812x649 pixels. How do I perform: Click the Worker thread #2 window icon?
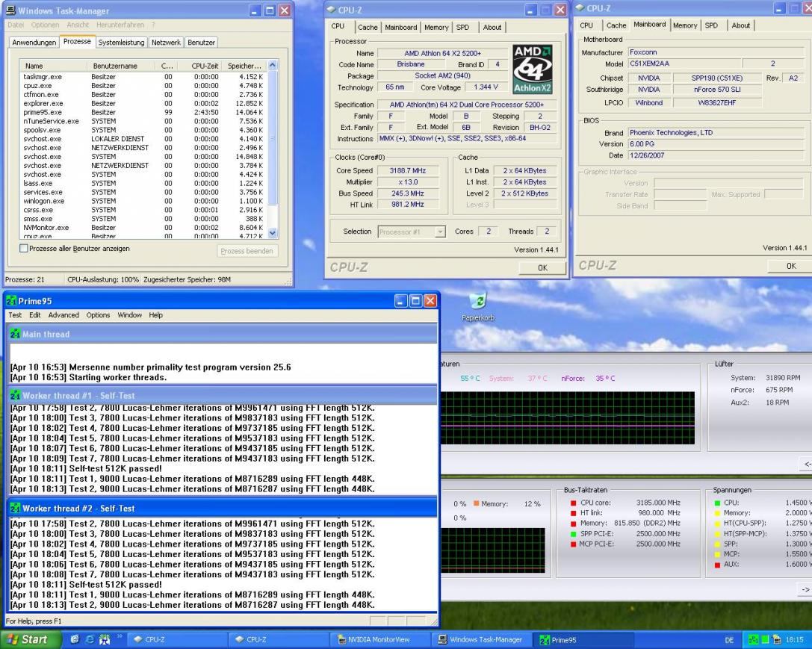point(15,509)
